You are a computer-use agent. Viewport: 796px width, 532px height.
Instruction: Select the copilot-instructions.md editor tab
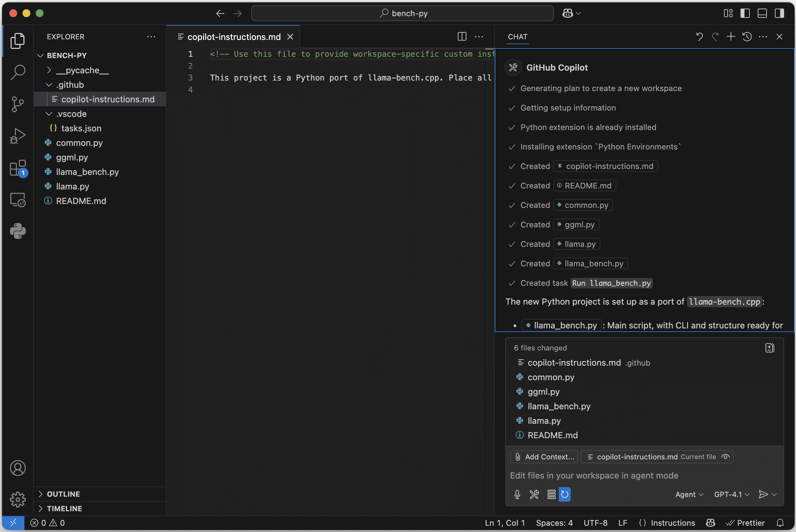tap(234, 37)
